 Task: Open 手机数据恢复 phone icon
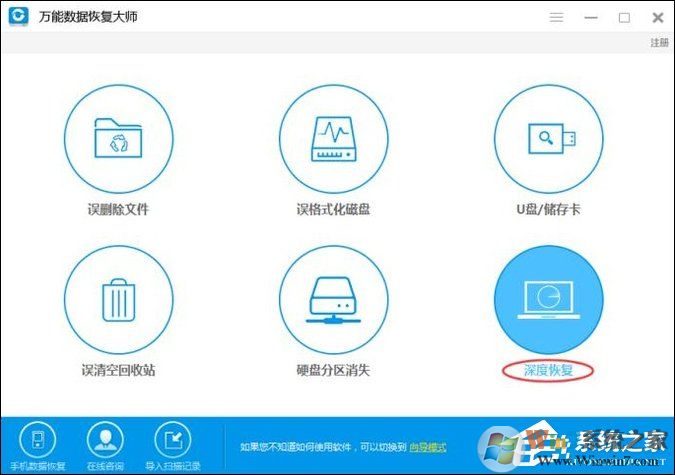[38, 440]
